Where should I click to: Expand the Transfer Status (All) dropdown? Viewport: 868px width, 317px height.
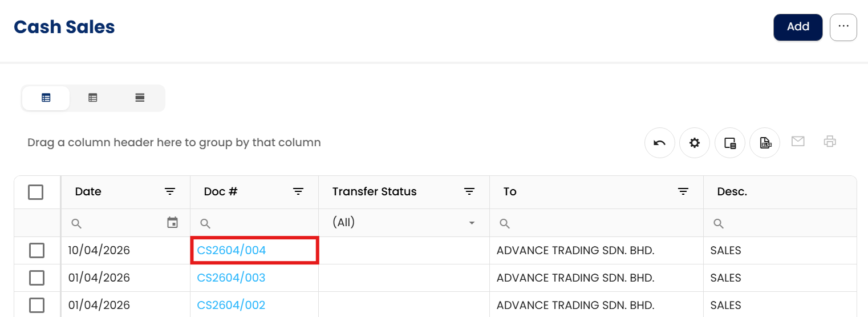[x=472, y=223]
